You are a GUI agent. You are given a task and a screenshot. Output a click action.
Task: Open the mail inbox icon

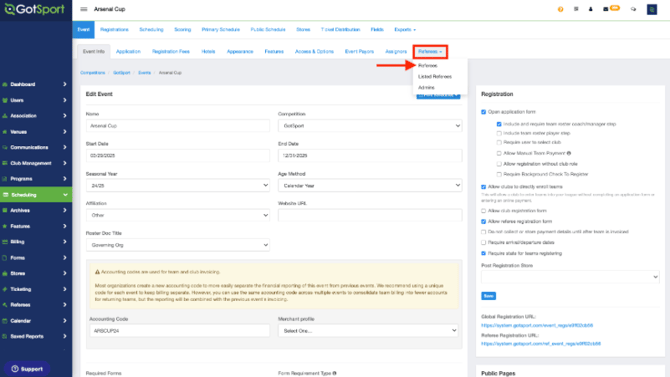coord(605,9)
